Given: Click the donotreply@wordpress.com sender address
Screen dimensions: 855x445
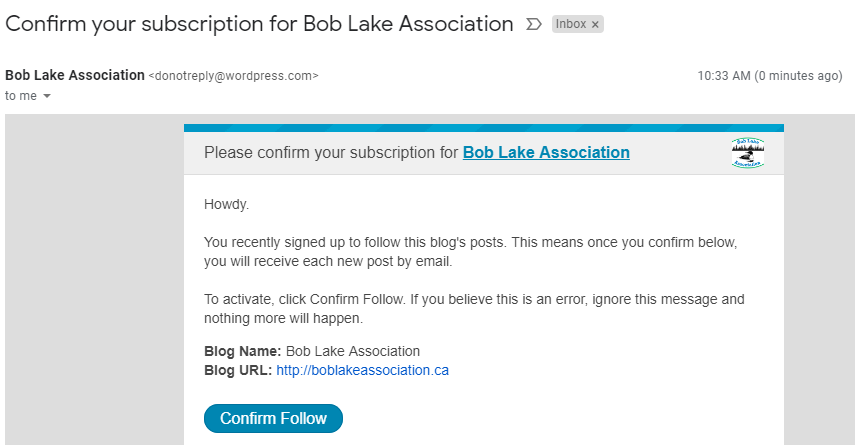Looking at the screenshot, I should click(233, 76).
